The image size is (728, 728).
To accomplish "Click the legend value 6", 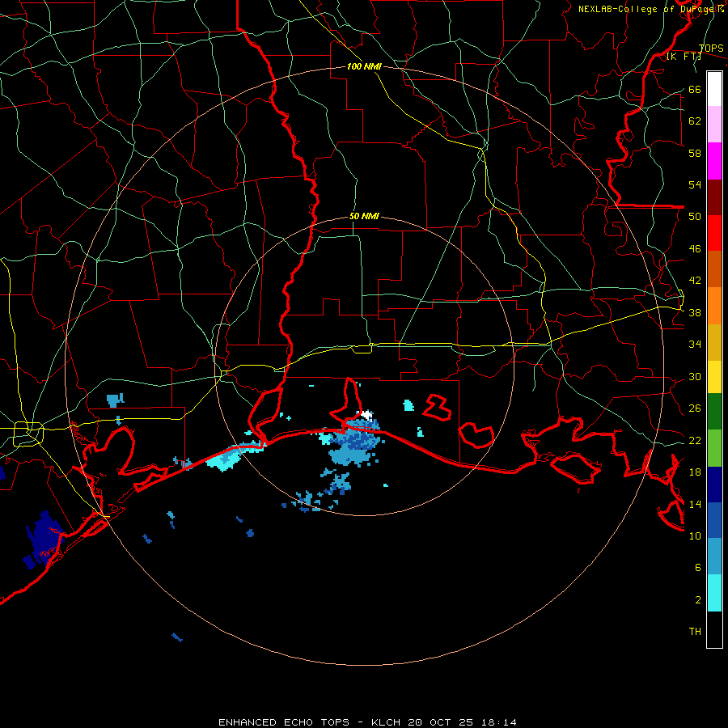I will point(698,568).
